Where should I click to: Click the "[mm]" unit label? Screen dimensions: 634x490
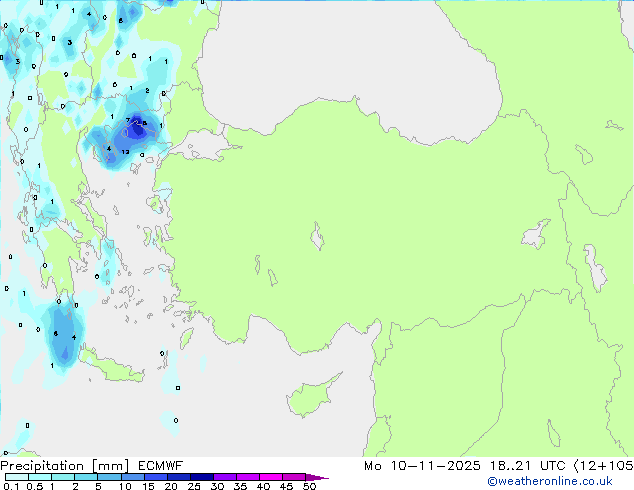[110, 466]
